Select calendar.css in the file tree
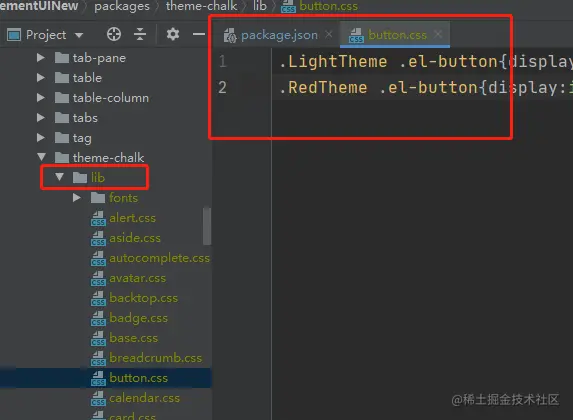This screenshot has width=573, height=420. 144,398
